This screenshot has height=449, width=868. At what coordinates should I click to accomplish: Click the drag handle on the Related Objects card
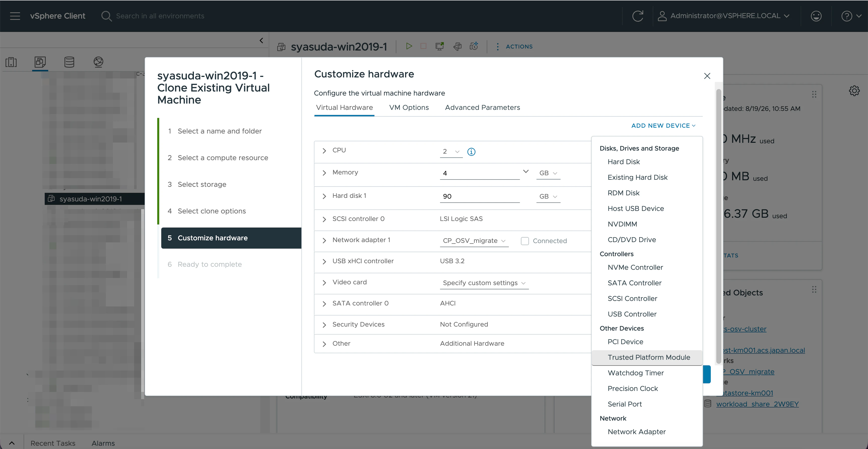(814, 289)
